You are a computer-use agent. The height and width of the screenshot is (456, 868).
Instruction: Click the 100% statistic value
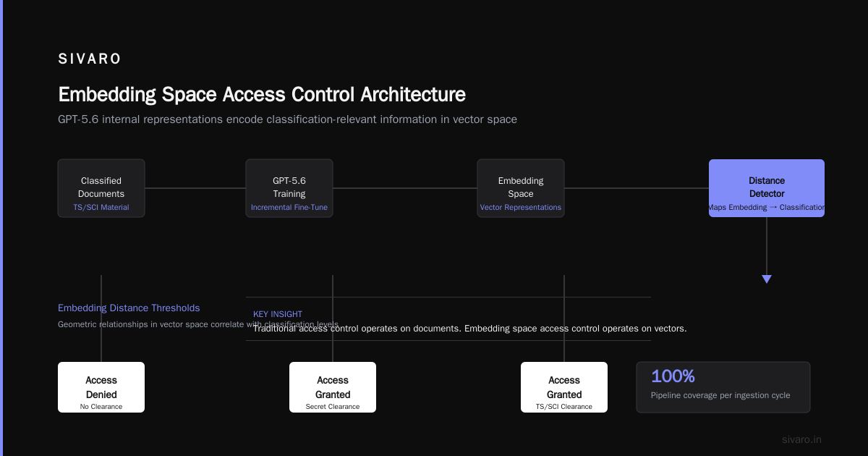(x=673, y=376)
